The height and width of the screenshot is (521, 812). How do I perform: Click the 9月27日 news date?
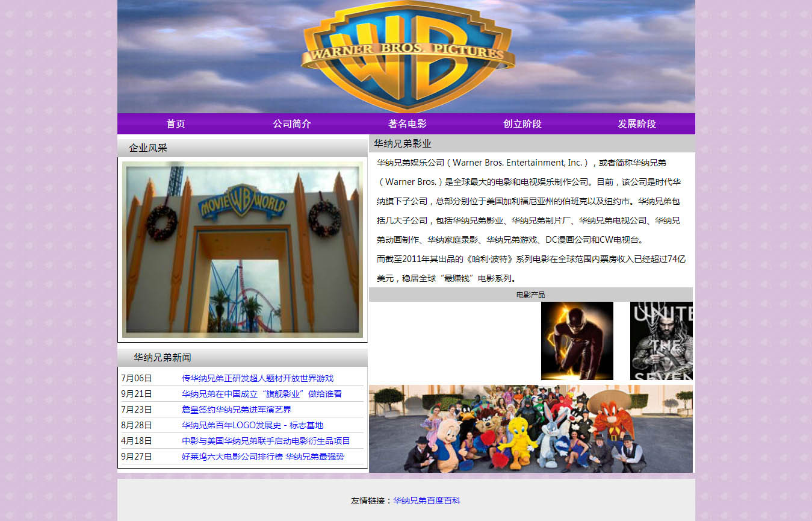click(x=137, y=457)
